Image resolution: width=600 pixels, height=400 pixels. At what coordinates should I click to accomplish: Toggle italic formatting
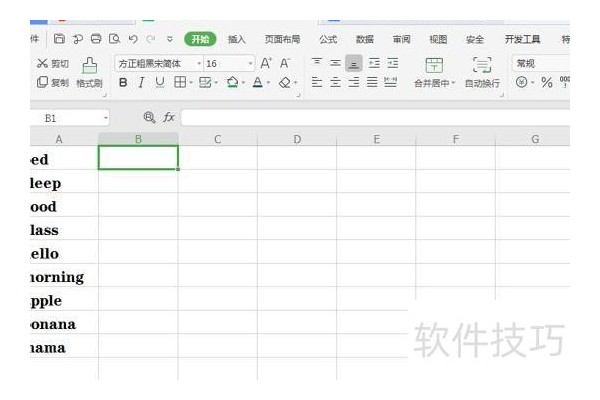click(x=141, y=82)
